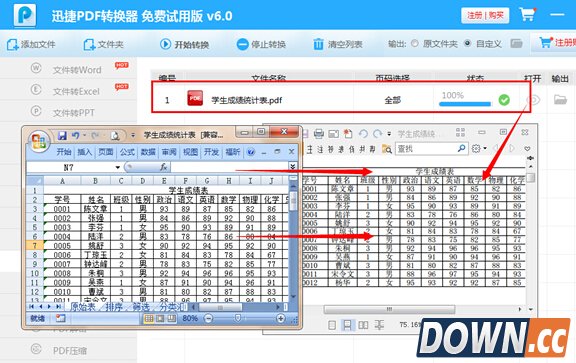Start conversion with 开始转换 button
Screen dimensions: 576x363
(184, 44)
